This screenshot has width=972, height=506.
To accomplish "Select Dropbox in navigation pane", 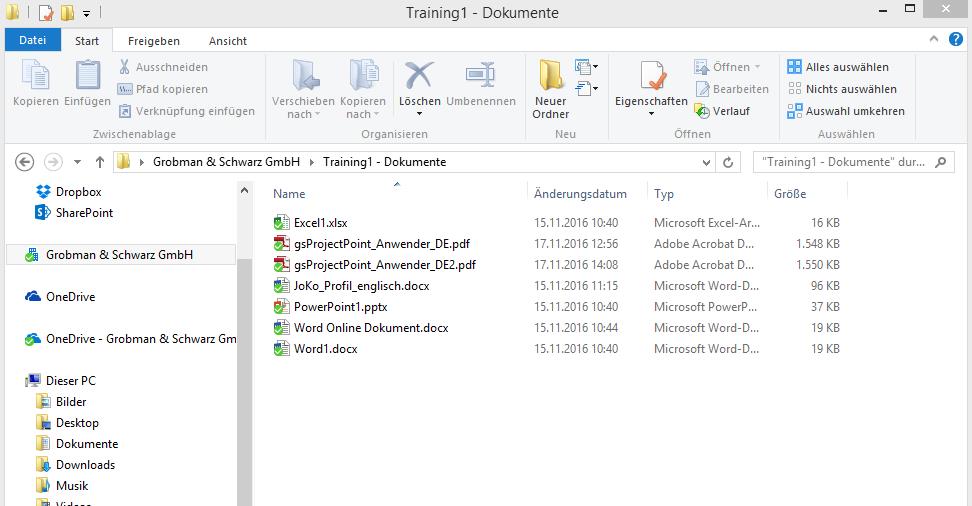I will coord(68,192).
